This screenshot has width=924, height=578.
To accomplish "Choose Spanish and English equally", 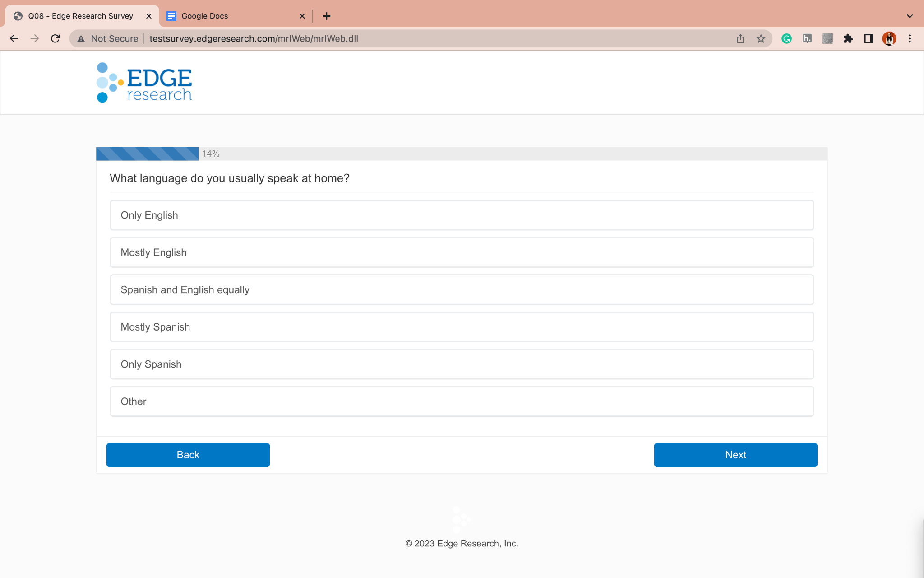I will [462, 290].
